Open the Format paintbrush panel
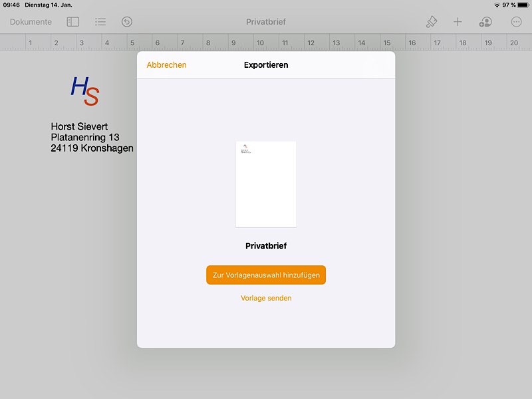Viewport: 532px width, 399px height. coord(432,22)
